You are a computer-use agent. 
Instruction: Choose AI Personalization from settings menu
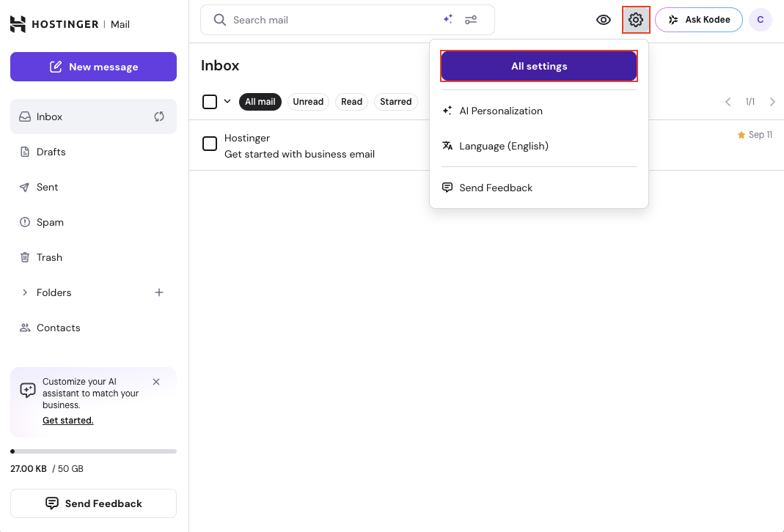pyautogui.click(x=501, y=111)
